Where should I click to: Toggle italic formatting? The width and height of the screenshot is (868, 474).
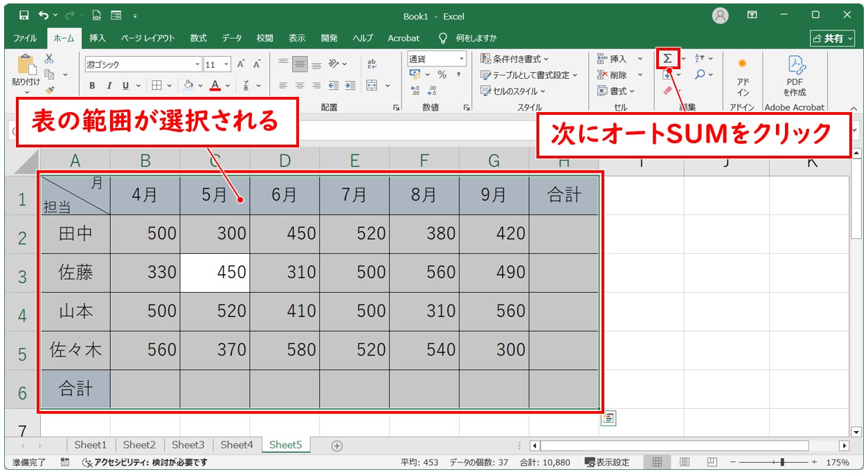pos(109,86)
